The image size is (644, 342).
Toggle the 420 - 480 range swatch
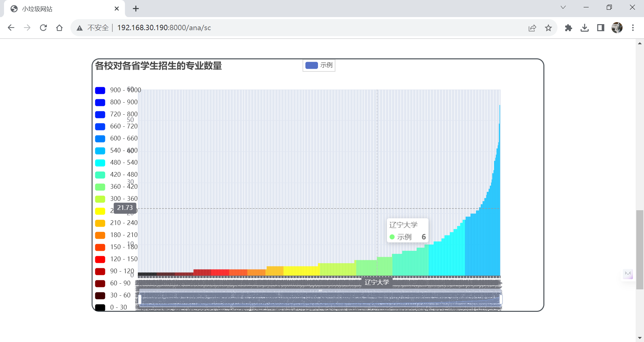100,175
